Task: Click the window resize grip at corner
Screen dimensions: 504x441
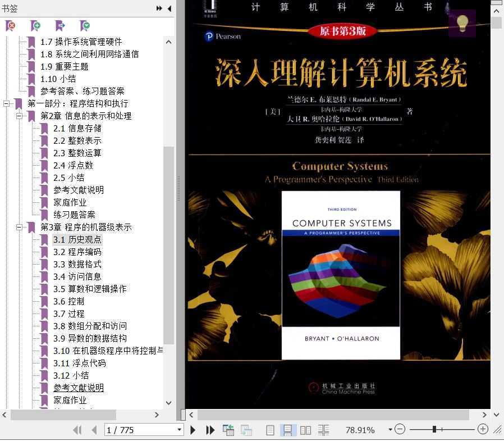Action: pyautogui.click(x=498, y=429)
